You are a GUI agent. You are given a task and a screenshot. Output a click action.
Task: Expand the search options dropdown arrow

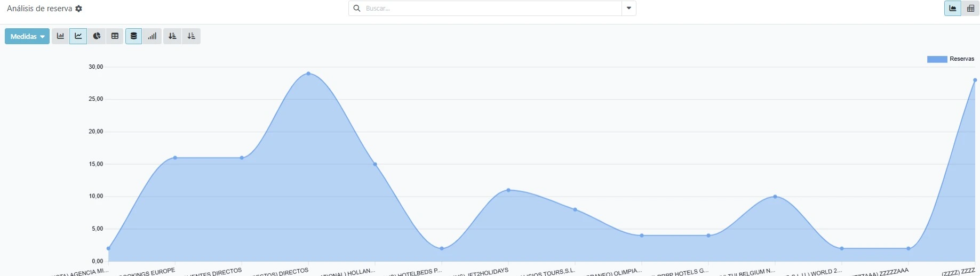[629, 9]
